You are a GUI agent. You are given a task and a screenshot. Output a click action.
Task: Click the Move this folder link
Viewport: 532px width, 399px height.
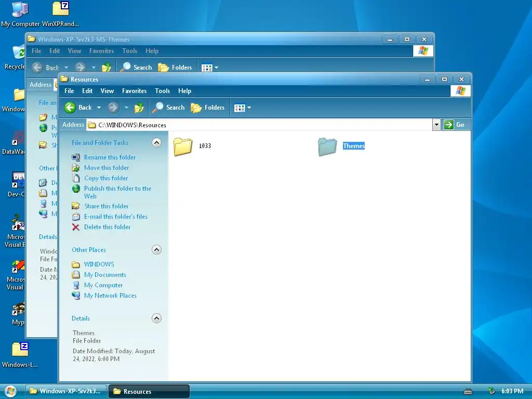107,168
